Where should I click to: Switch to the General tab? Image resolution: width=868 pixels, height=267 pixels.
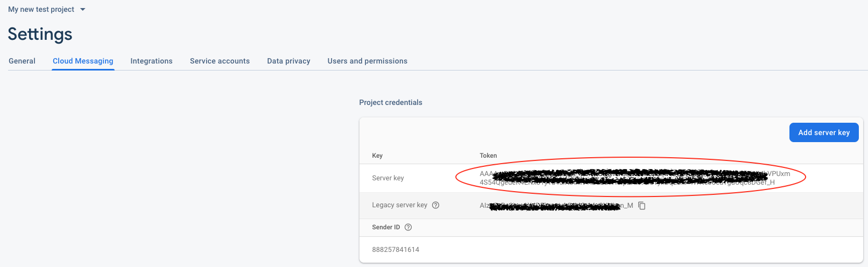(x=22, y=61)
